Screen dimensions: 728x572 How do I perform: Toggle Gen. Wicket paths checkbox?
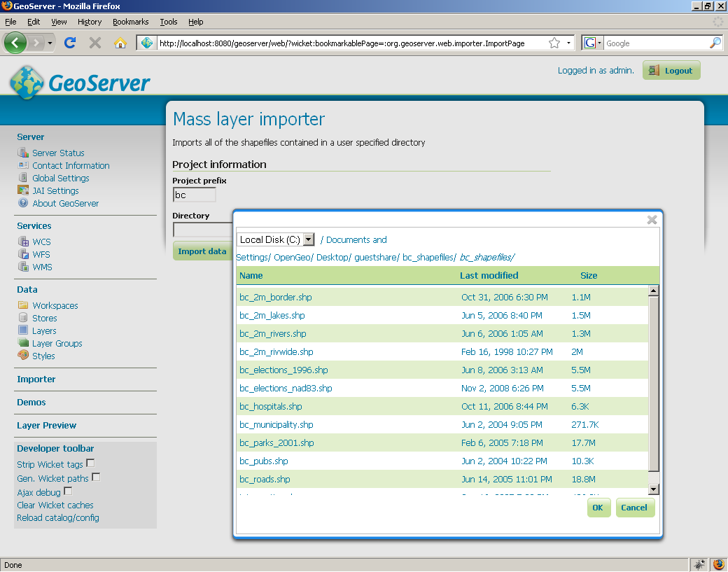point(96,477)
